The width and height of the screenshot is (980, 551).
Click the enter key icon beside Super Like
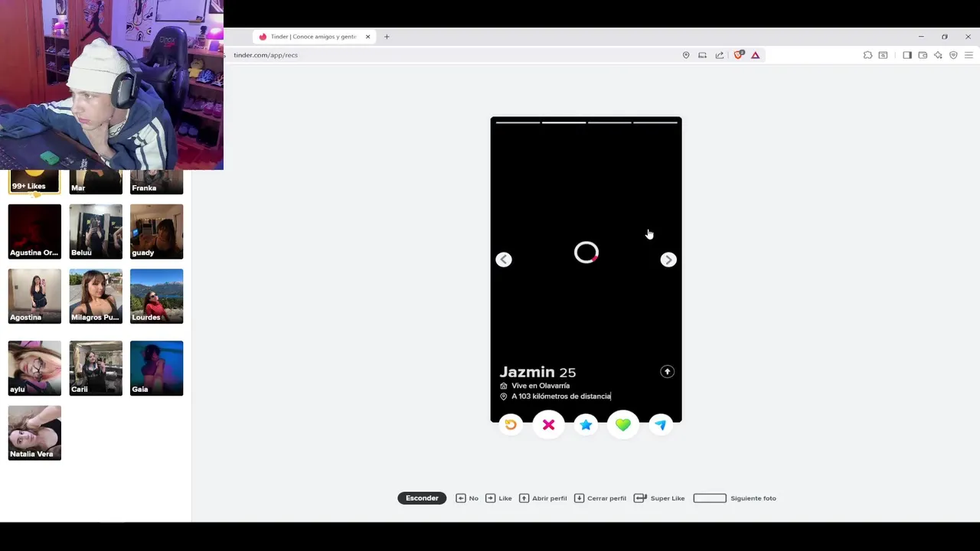click(x=640, y=498)
